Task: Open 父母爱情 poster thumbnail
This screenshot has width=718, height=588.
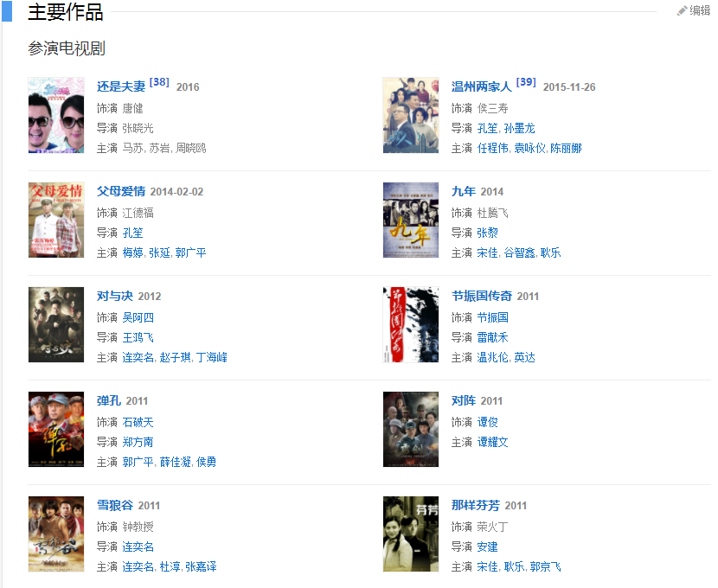Action: pyautogui.click(x=56, y=220)
